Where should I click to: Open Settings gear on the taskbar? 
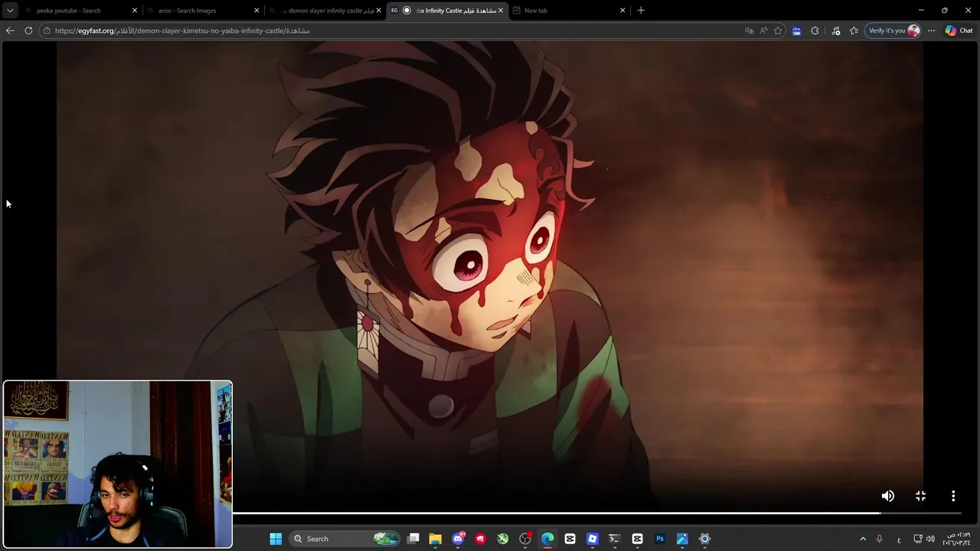[704, 539]
